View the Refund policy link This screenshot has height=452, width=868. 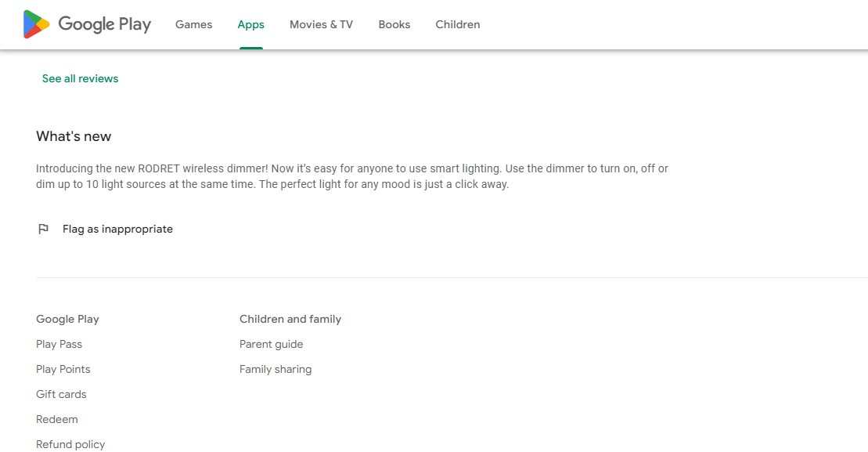pyautogui.click(x=70, y=444)
